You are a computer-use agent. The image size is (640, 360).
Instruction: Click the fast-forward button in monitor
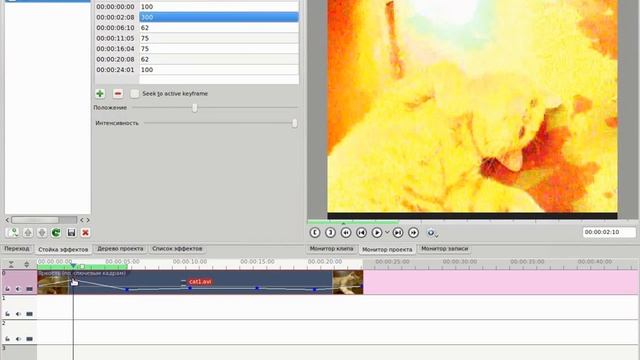(x=413, y=233)
